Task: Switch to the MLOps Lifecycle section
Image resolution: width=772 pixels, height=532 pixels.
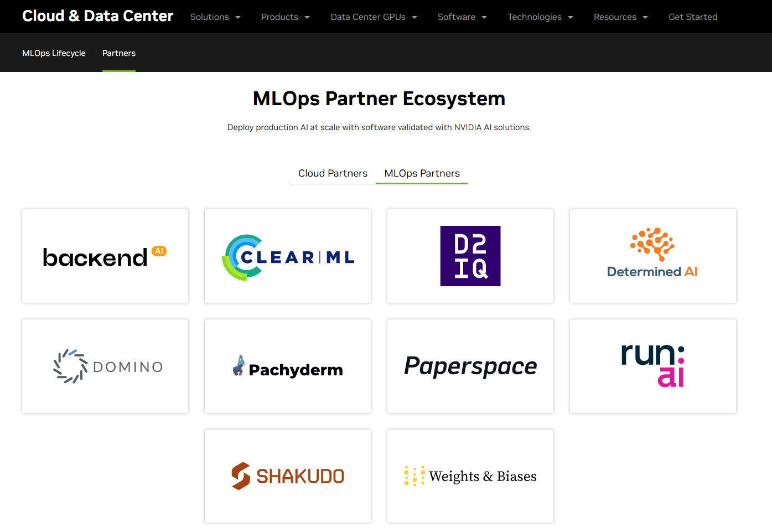Action: [54, 53]
